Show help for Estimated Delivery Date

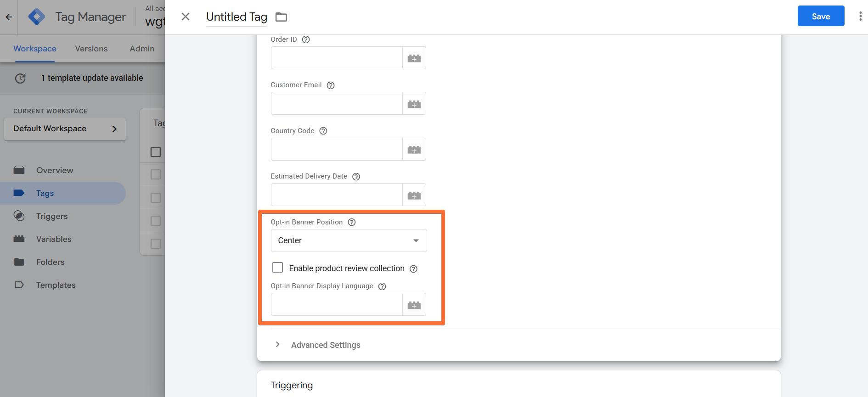[x=356, y=176]
